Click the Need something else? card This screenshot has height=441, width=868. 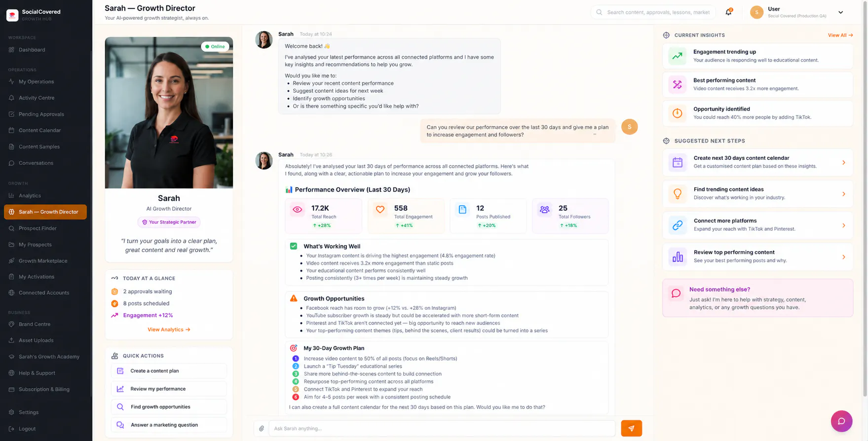pos(757,298)
